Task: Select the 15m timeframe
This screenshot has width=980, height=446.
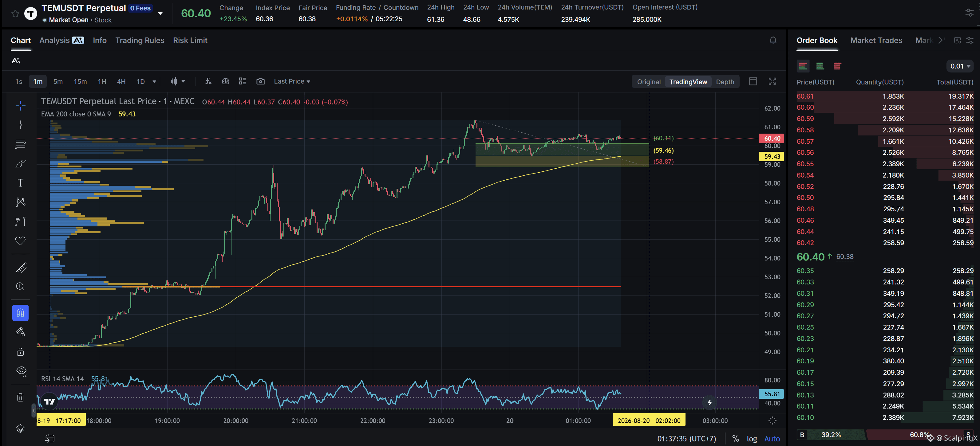Action: (80, 81)
